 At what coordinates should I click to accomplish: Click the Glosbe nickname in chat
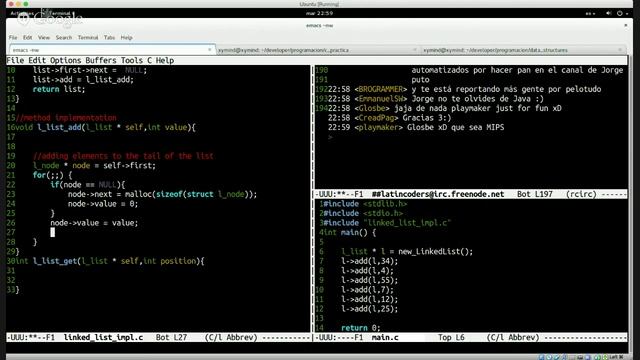[x=372, y=108]
